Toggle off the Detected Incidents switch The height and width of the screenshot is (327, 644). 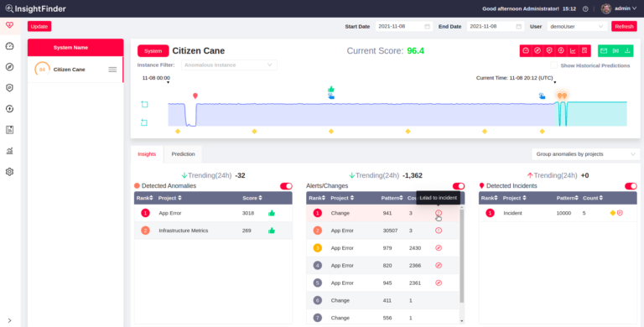point(631,186)
